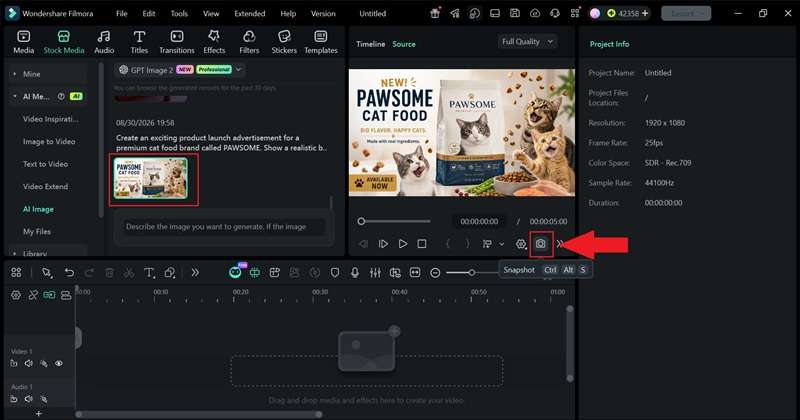
Task: Toggle Video 1 track visibility eye
Action: [59, 363]
